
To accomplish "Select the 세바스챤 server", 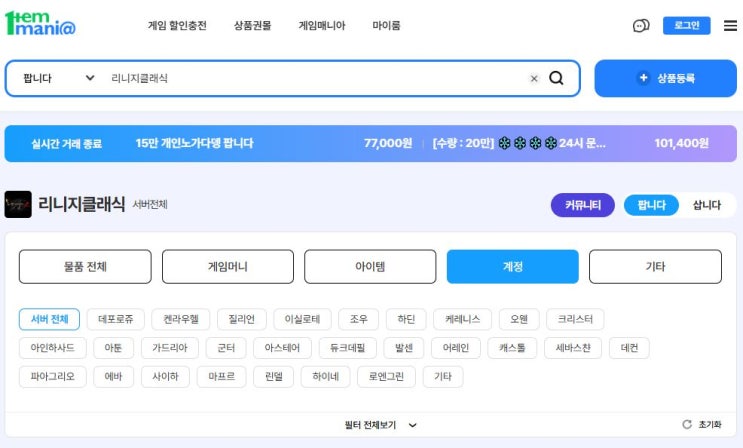I will [x=573, y=348].
